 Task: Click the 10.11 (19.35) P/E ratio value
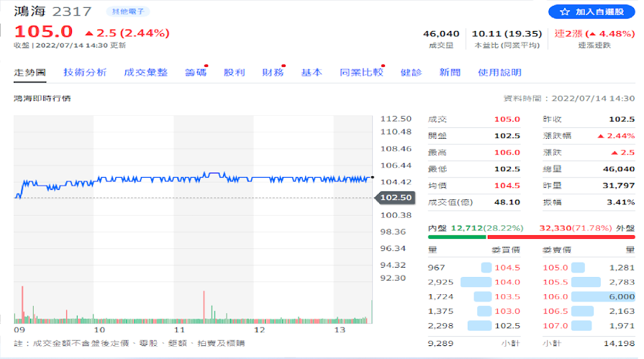click(x=507, y=34)
